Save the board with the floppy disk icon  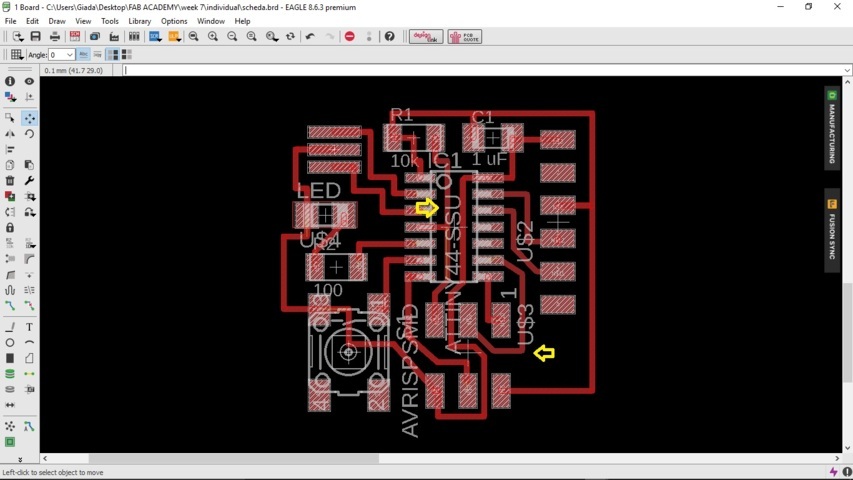click(x=35, y=36)
